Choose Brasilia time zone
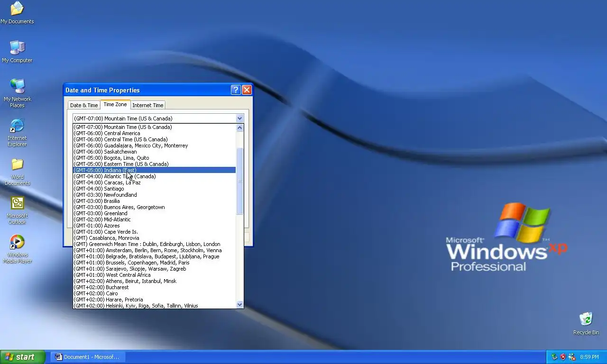This screenshot has height=364, width=607. tap(154, 201)
